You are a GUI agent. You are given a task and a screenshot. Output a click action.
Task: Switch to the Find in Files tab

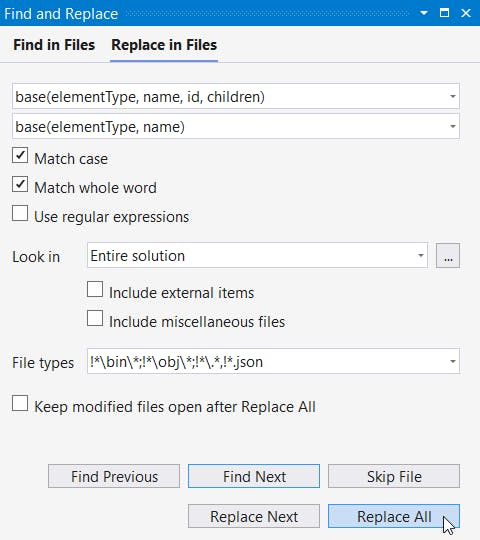tap(54, 45)
